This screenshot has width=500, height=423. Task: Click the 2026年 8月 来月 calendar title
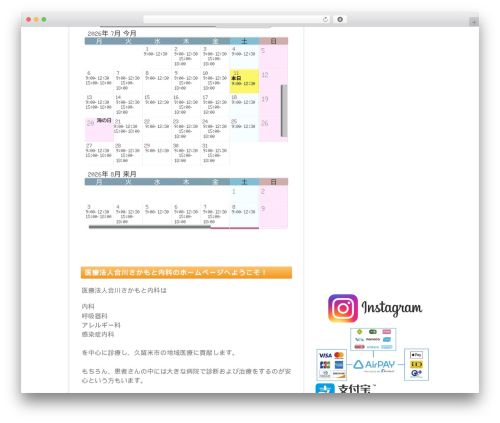[x=112, y=174]
